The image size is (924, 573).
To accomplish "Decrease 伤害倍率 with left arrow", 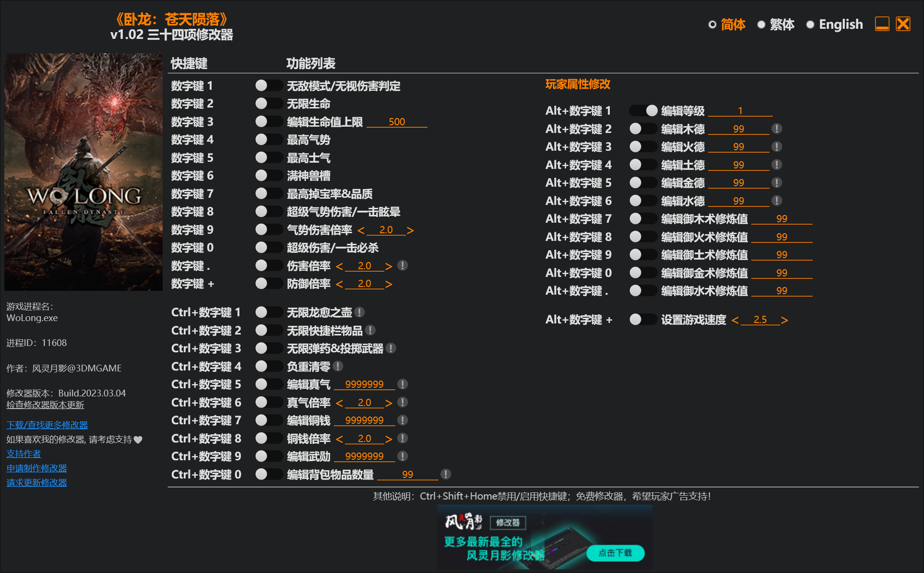I will pos(339,266).
